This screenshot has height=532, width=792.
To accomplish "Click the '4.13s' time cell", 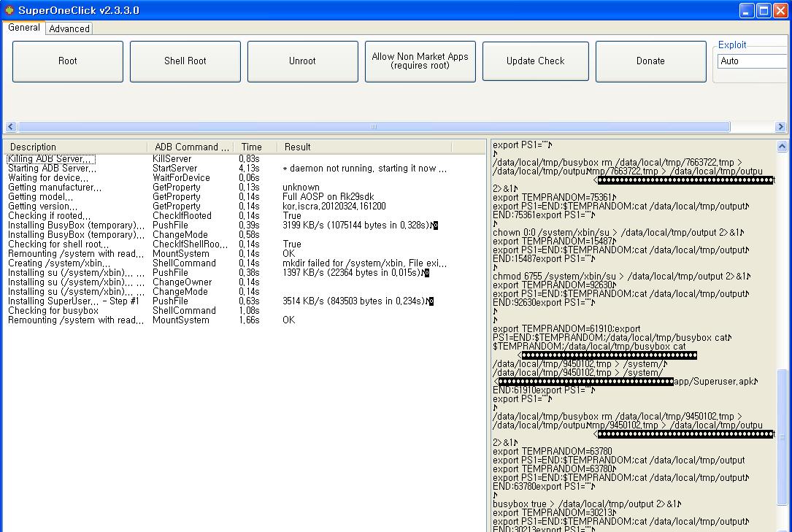I will tap(249, 169).
